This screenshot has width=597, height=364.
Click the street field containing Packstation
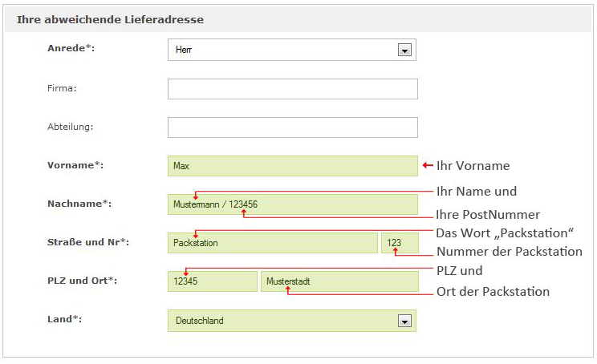273,243
